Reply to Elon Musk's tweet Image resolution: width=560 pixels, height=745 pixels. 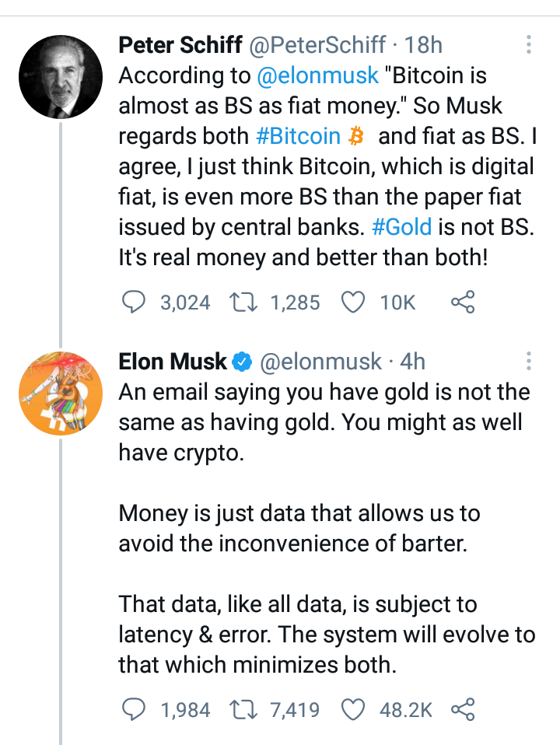(134, 709)
